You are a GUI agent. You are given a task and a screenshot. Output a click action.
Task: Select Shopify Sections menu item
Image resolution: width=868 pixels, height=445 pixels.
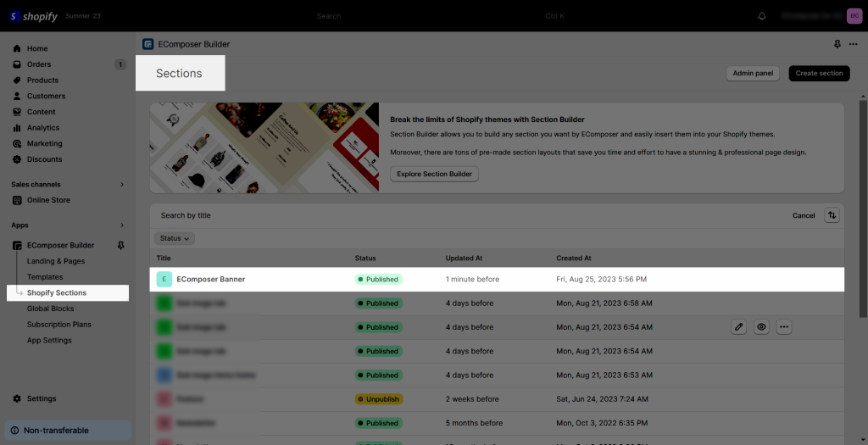point(68,292)
